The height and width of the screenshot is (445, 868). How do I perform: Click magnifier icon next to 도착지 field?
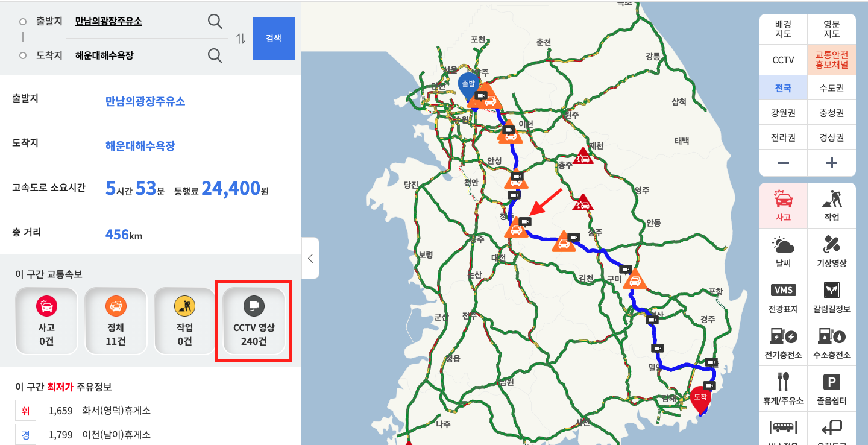tap(215, 55)
